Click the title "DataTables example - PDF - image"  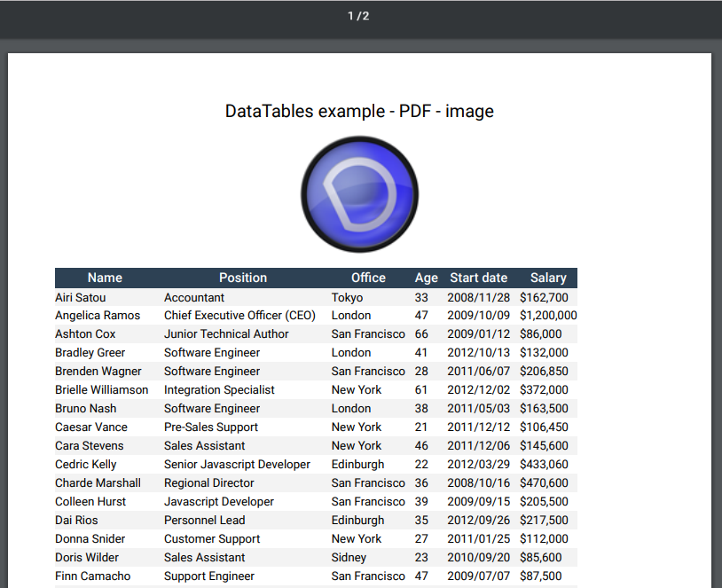click(x=359, y=112)
